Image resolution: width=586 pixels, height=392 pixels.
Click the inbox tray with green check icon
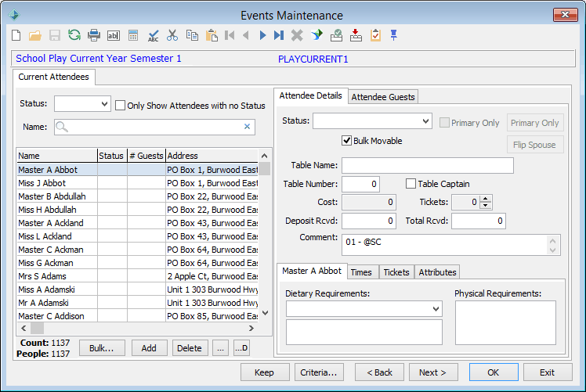click(336, 35)
